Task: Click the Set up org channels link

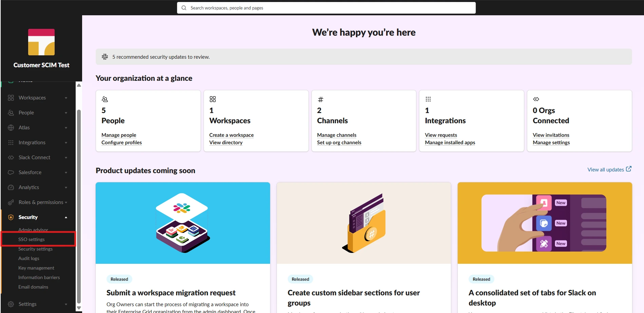Action: [339, 143]
